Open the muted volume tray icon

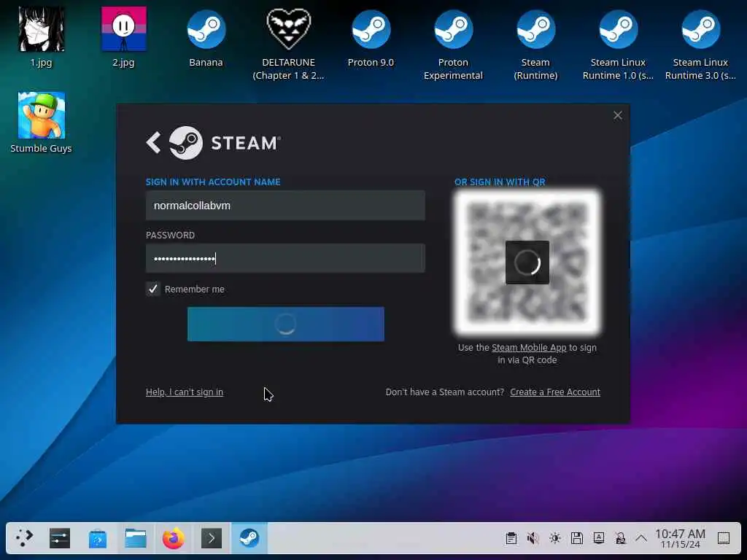coord(533,539)
